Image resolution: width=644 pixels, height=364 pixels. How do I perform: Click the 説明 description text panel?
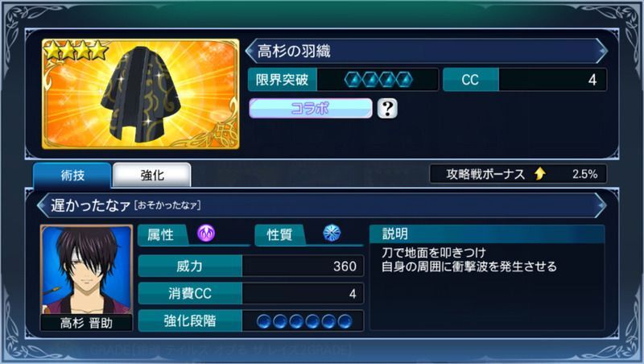click(x=487, y=278)
